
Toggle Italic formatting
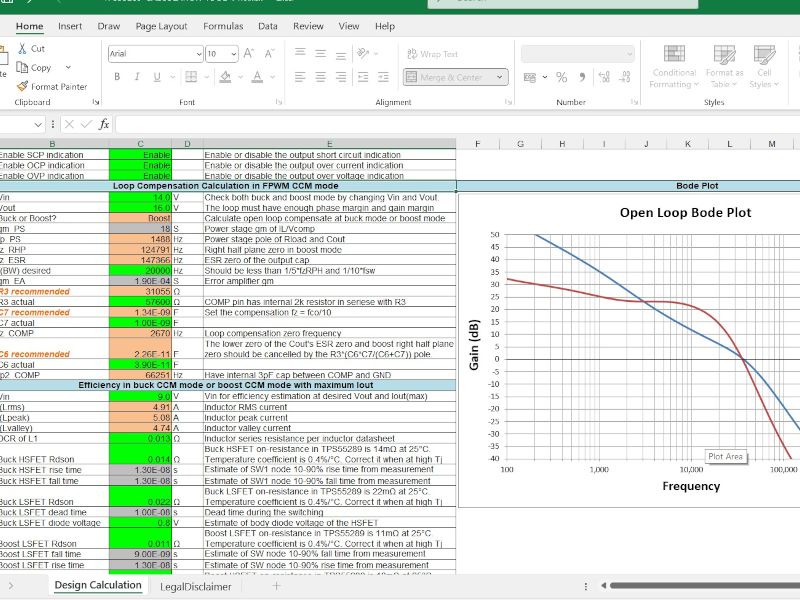[x=138, y=77]
